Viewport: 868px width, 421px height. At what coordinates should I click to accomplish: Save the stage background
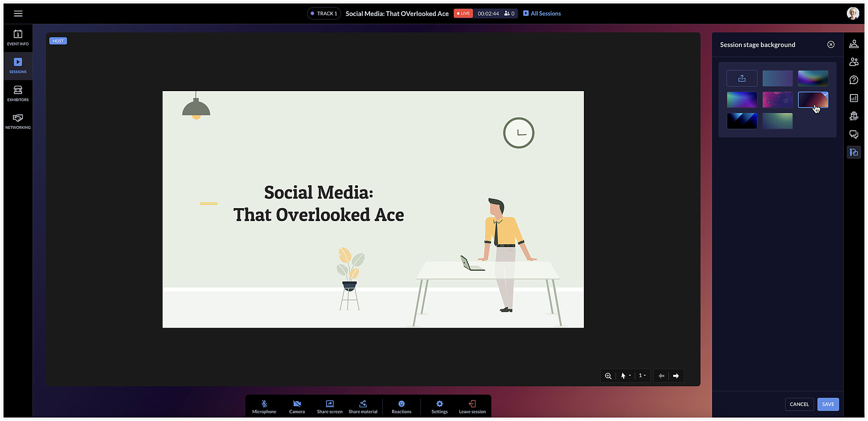[828, 404]
